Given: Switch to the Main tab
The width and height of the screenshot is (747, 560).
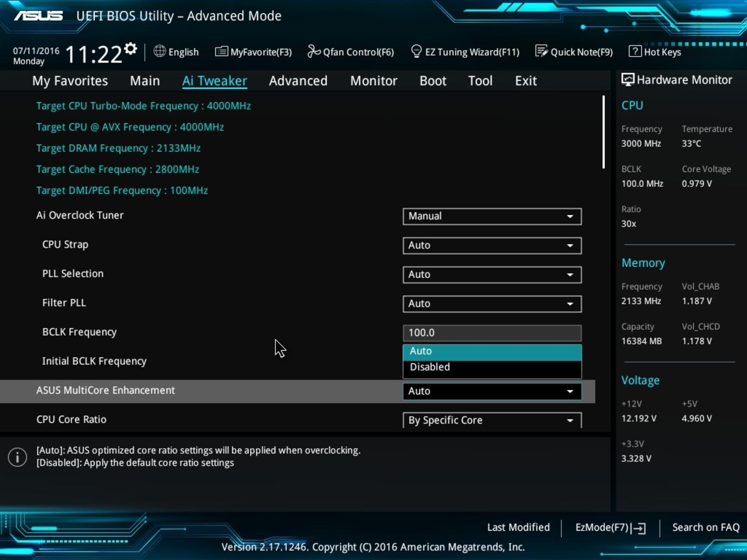Looking at the screenshot, I should tap(145, 81).
